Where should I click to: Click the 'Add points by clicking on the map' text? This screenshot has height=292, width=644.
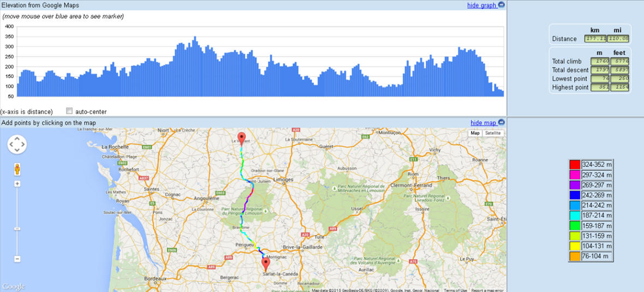pyautogui.click(x=49, y=123)
